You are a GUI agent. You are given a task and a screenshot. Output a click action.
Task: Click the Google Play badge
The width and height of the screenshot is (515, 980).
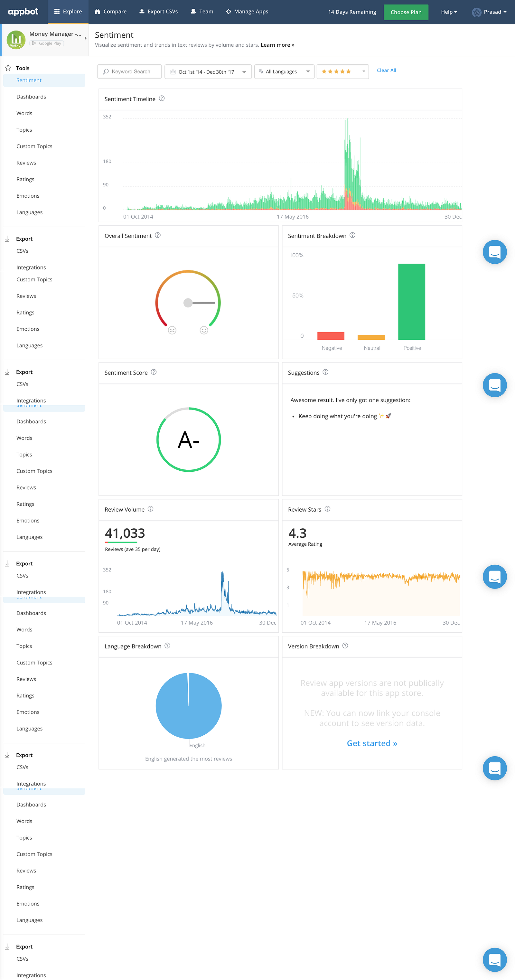(46, 43)
